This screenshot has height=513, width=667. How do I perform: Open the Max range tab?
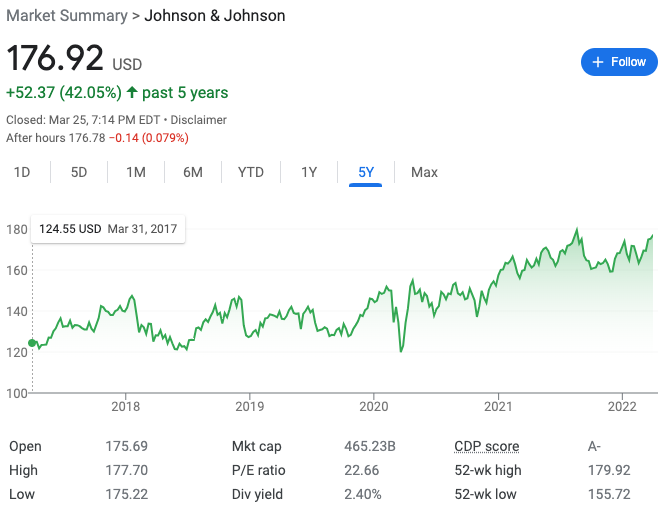[x=424, y=172]
